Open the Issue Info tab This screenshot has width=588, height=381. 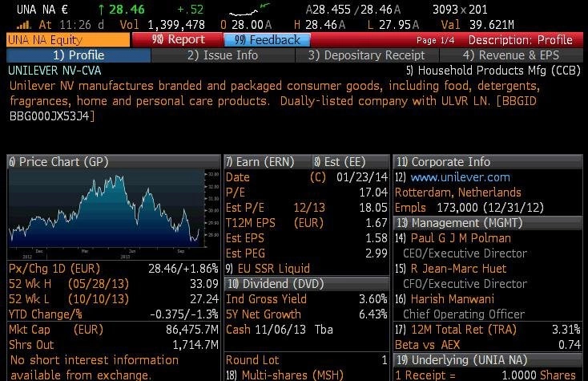coord(223,55)
